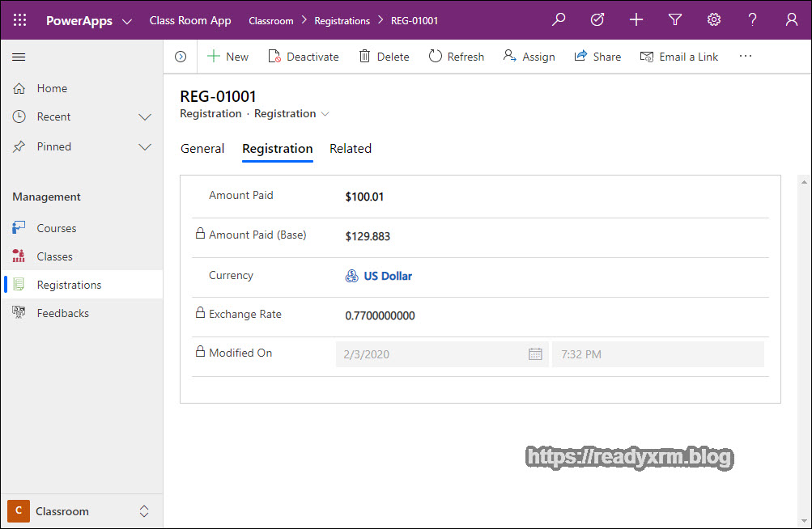The height and width of the screenshot is (529, 812).
Task: Expand the Recent section chevron
Action: (x=145, y=117)
